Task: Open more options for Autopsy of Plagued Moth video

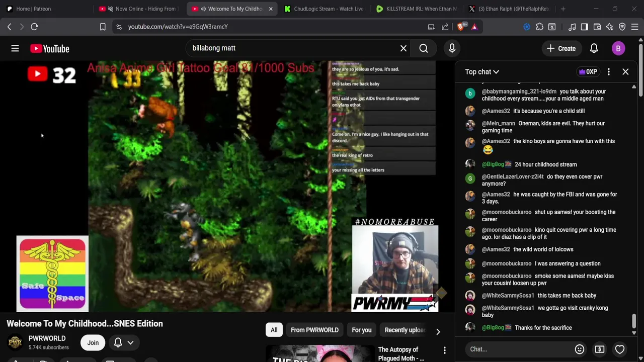Action: point(444,350)
